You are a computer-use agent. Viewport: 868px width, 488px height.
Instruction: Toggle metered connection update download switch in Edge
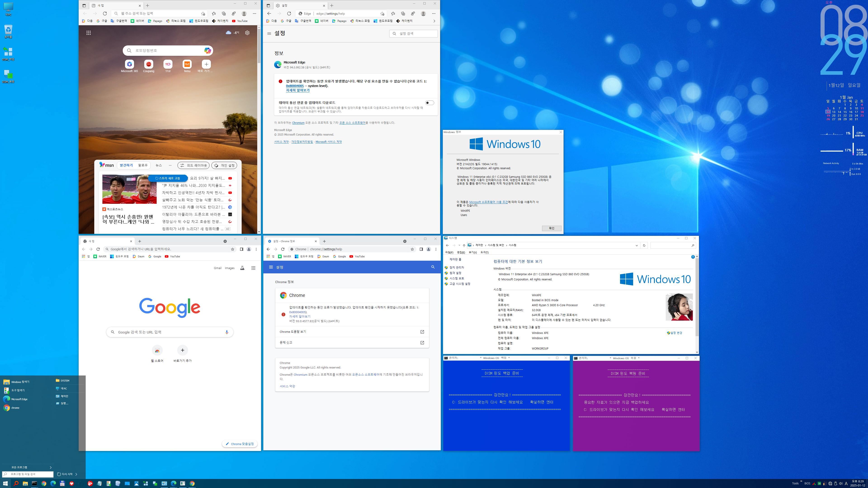(430, 103)
